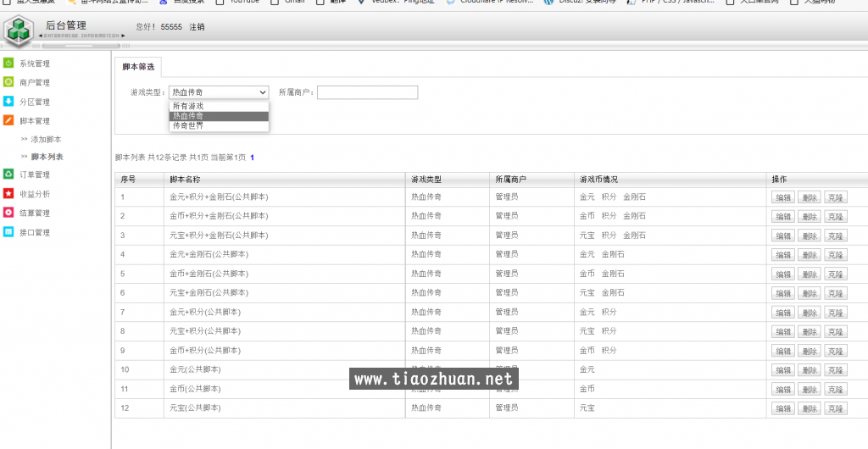Click 编辑 button for script row 1
Screen dimensions: 868x449
click(x=782, y=197)
